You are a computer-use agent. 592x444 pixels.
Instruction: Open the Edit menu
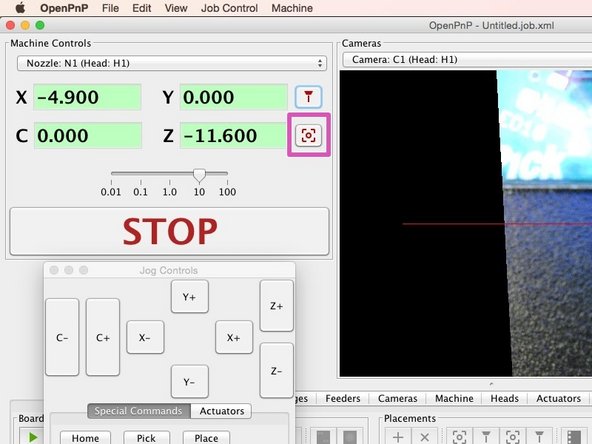tap(142, 8)
